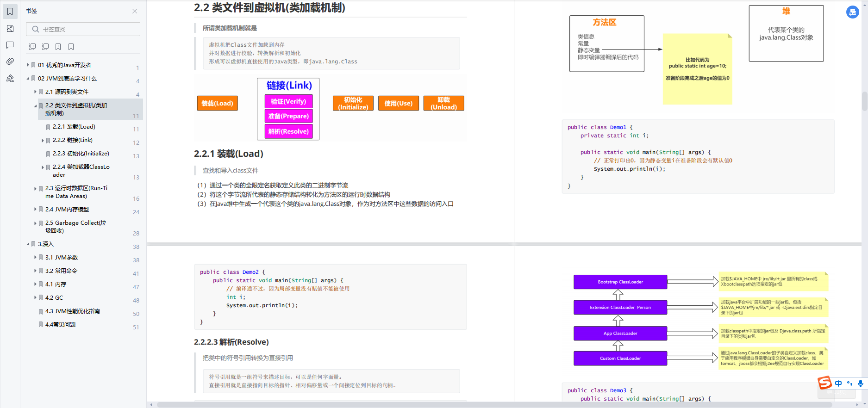This screenshot has height=408, width=868.
Task: Open the signature pen panel
Action: [10, 78]
